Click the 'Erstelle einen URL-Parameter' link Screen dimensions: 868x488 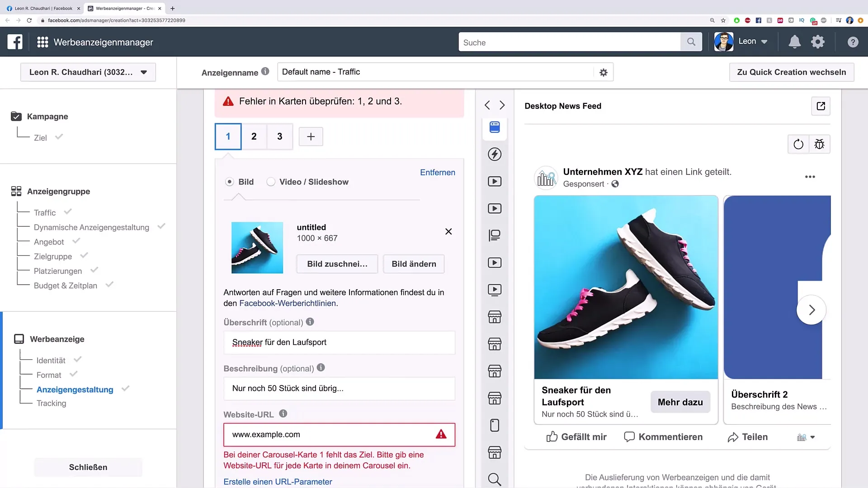[277, 481]
